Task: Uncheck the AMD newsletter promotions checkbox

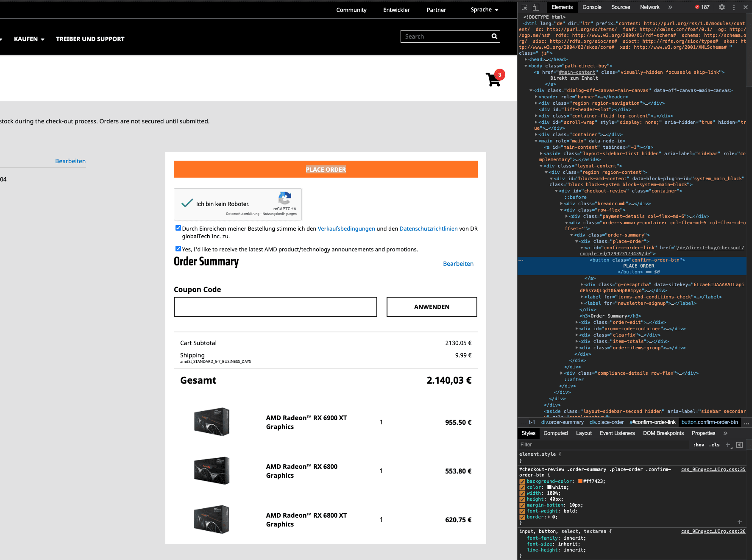Action: coord(178,249)
